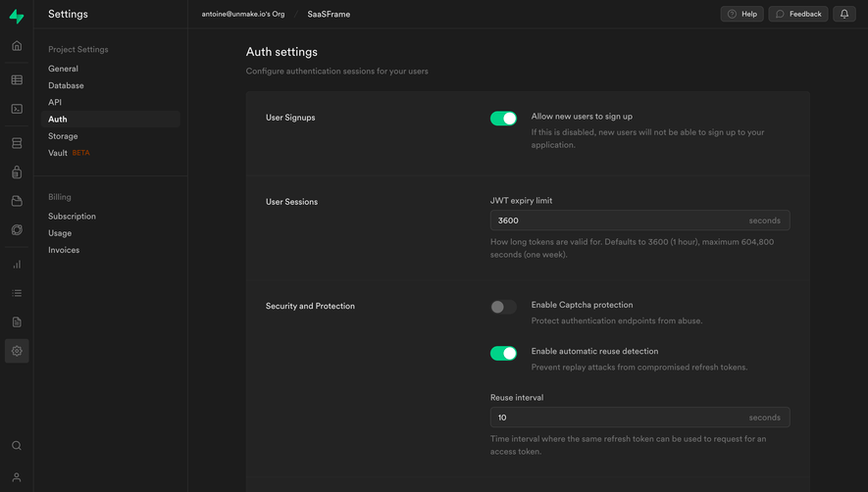Enable Captcha protection toggle
868x492 pixels.
point(503,307)
